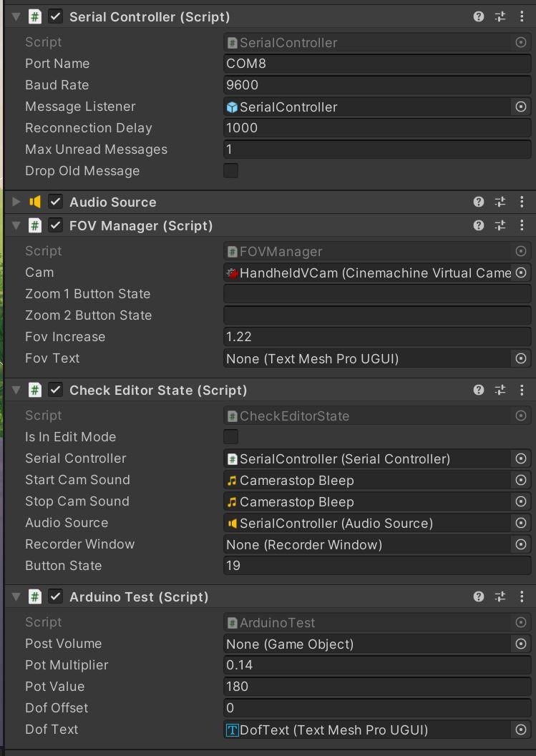The width and height of the screenshot is (536, 756).
Task: Open presets for Audio Source component
Action: tap(500, 202)
